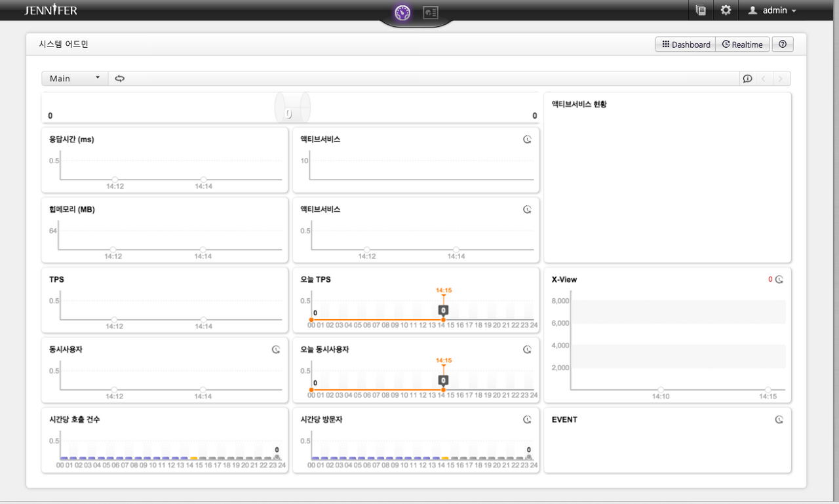Click the comment bubble icon in toolbar
The width and height of the screenshot is (839, 504).
(x=747, y=79)
